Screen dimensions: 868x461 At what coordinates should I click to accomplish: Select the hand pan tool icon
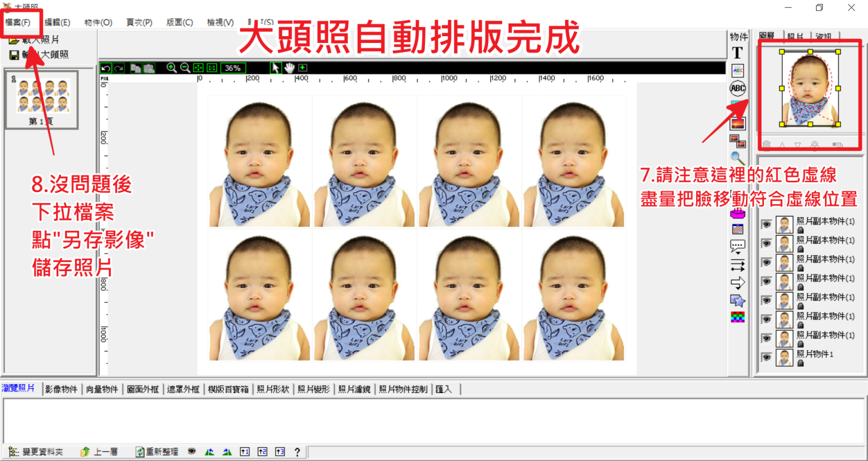(x=289, y=68)
